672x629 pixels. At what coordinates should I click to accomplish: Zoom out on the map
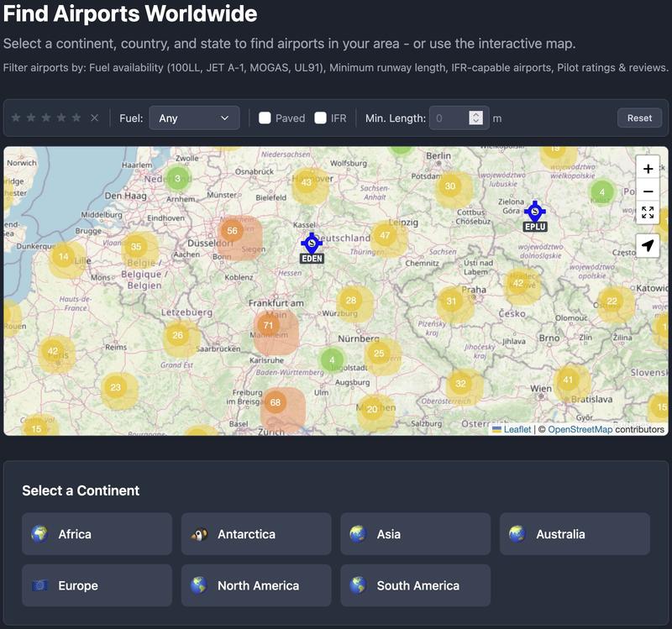[x=648, y=192]
